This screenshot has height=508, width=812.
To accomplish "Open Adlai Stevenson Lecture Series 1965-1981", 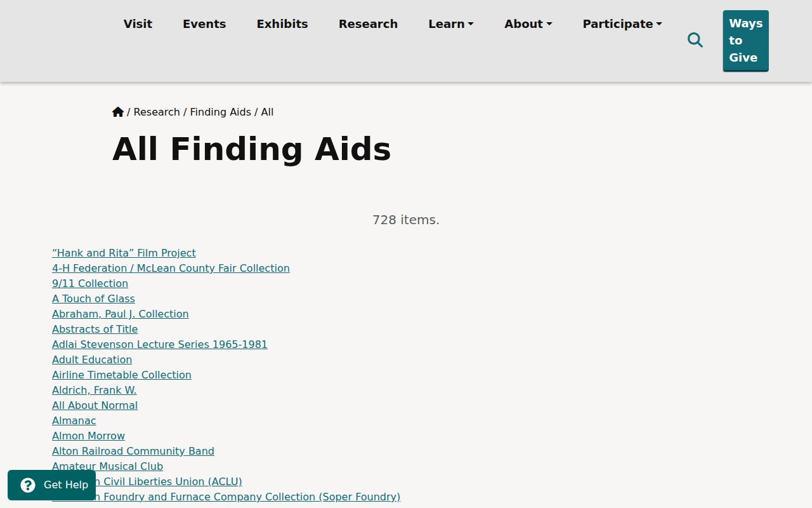I will pos(160,344).
